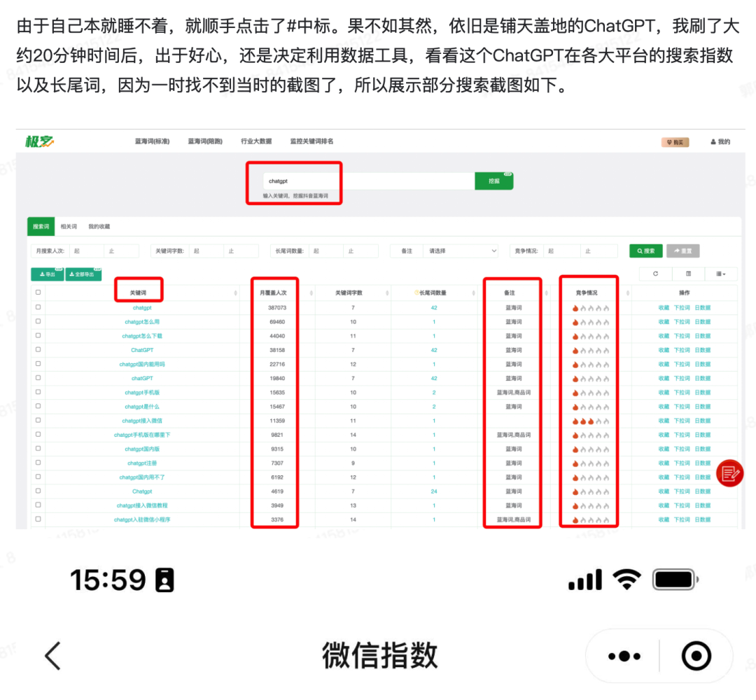Open the chatgpt国内版 keyword link
Image resolution: width=756 pixels, height=700 pixels.
pyautogui.click(x=142, y=449)
